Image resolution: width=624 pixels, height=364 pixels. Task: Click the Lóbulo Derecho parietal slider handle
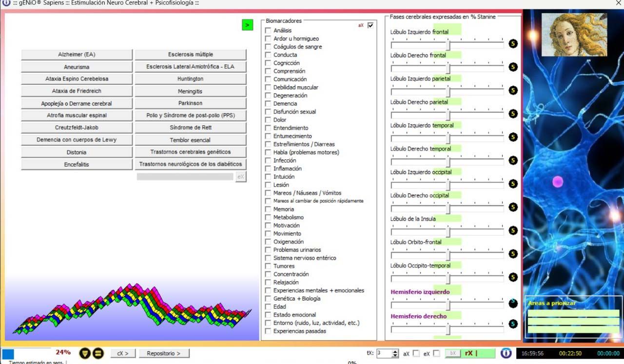point(448,115)
